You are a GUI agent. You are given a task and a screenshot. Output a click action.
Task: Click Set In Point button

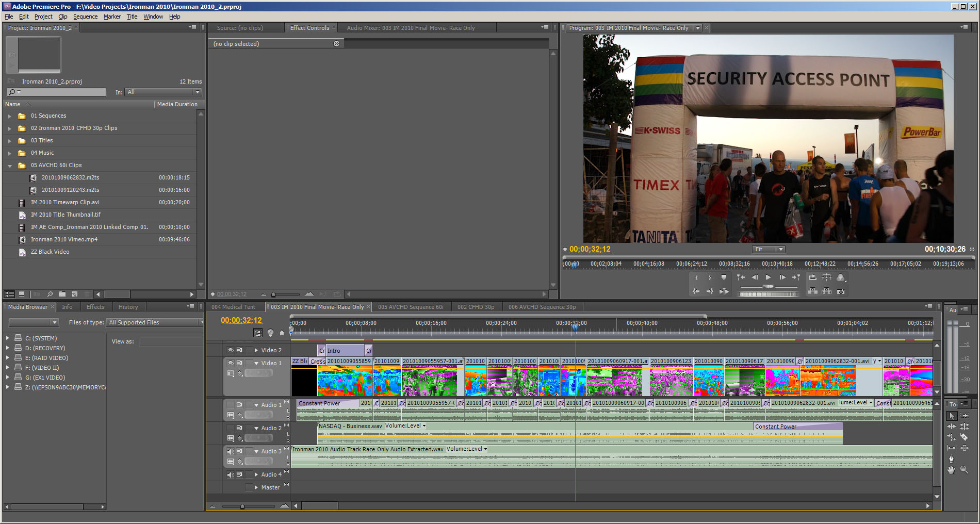pos(696,277)
